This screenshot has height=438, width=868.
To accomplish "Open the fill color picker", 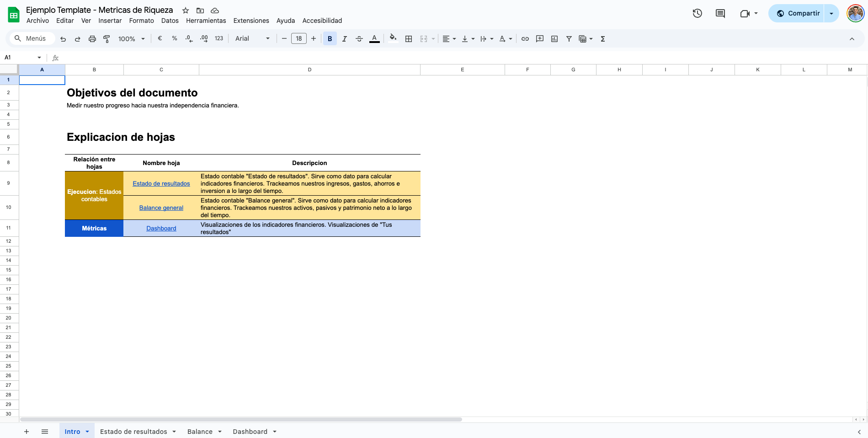I will point(393,39).
